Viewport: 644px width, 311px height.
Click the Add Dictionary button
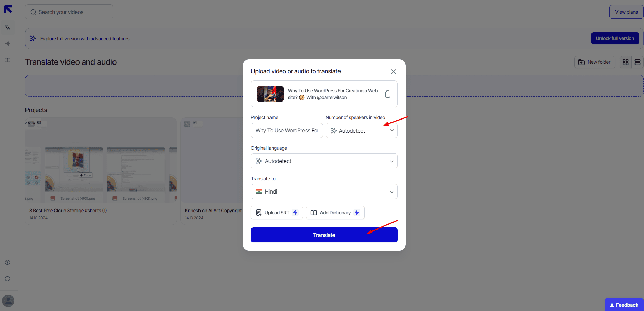tap(335, 213)
